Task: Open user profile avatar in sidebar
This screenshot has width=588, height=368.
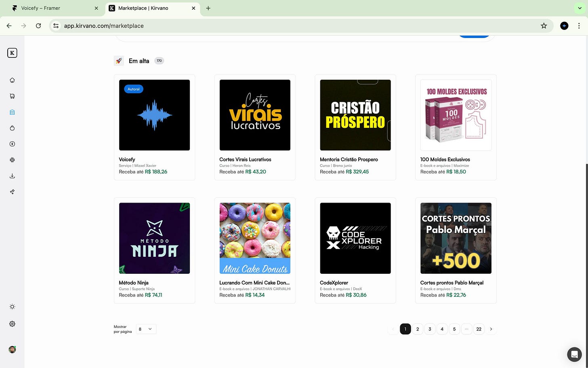Action: [x=12, y=349]
